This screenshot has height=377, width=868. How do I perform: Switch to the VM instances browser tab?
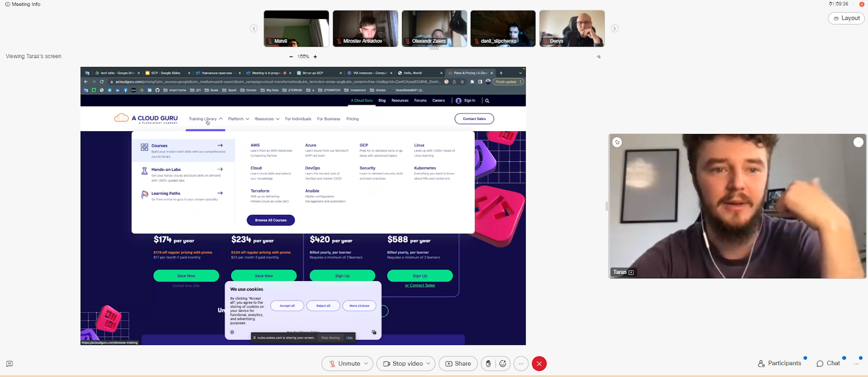pyautogui.click(x=369, y=73)
